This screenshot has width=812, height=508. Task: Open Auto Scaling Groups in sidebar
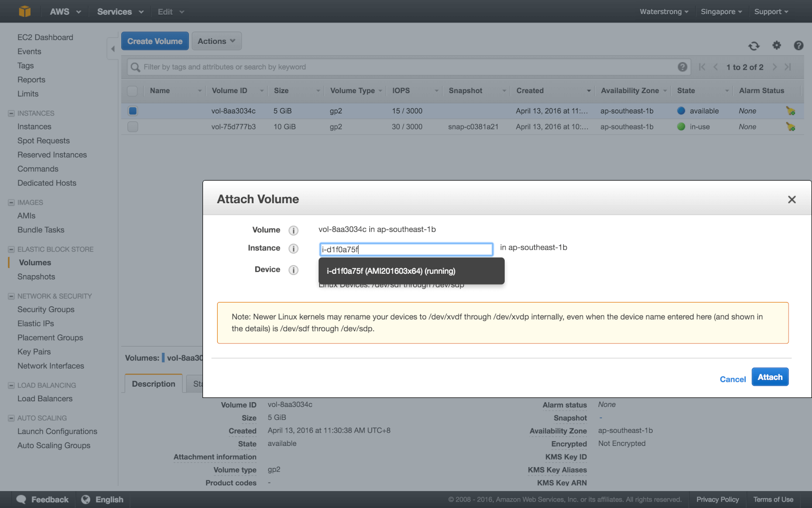coord(54,445)
